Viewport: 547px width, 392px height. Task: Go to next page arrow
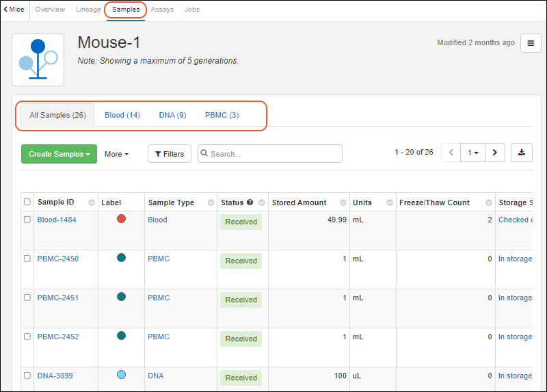[x=494, y=153]
